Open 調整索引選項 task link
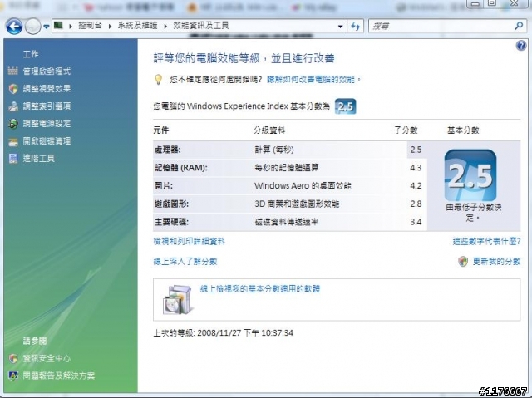This screenshot has height=398, width=532. (x=47, y=106)
